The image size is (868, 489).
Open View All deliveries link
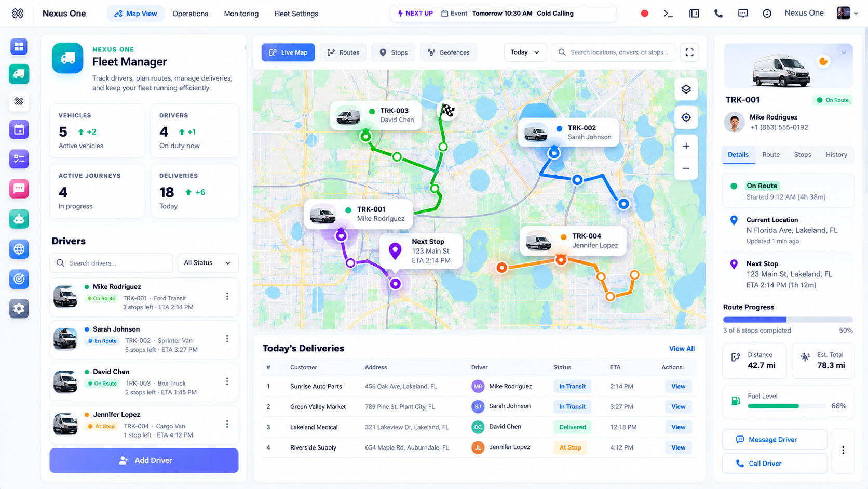(x=682, y=349)
